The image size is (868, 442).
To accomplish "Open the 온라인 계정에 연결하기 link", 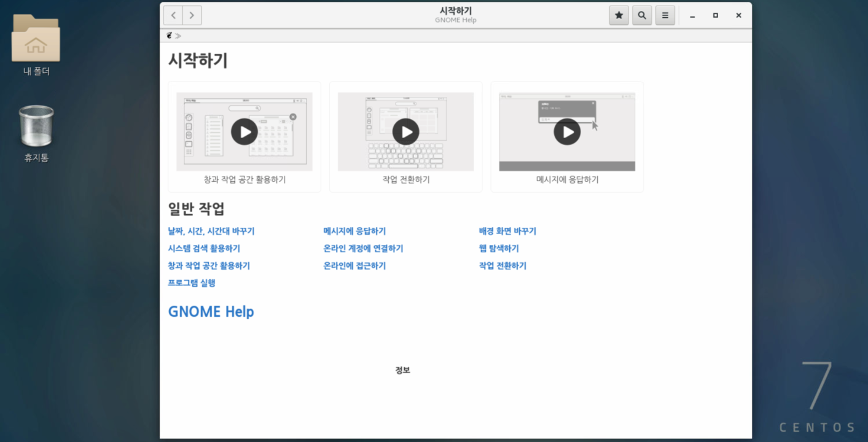I will 363,249.
